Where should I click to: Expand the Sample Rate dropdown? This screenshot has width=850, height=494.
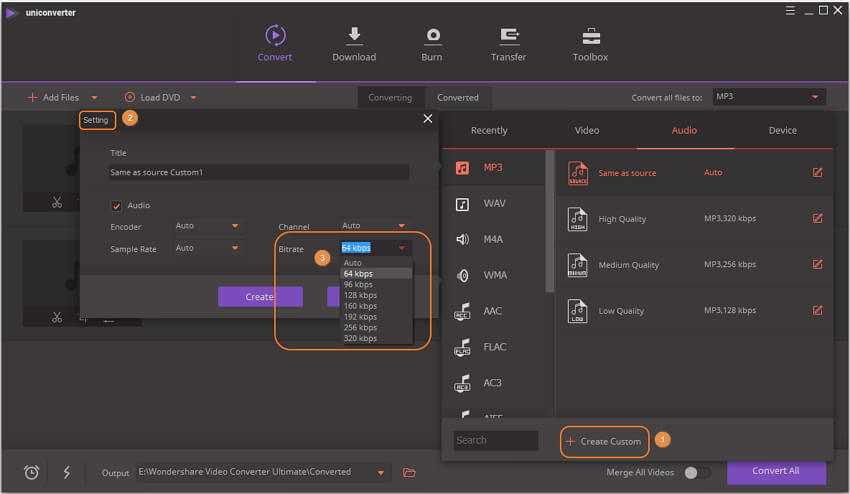pos(208,248)
